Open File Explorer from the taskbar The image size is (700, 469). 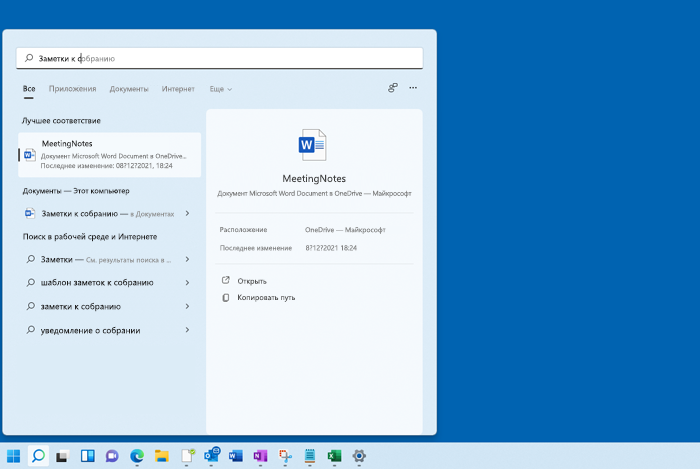(162, 456)
